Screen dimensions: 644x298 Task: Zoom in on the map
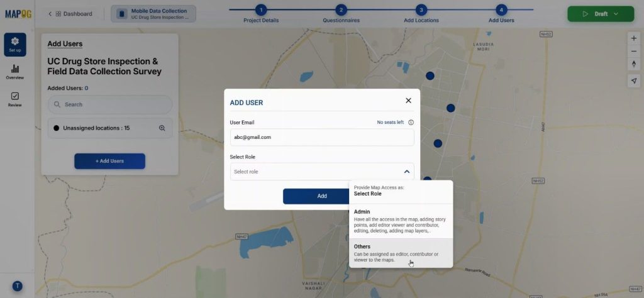point(633,38)
